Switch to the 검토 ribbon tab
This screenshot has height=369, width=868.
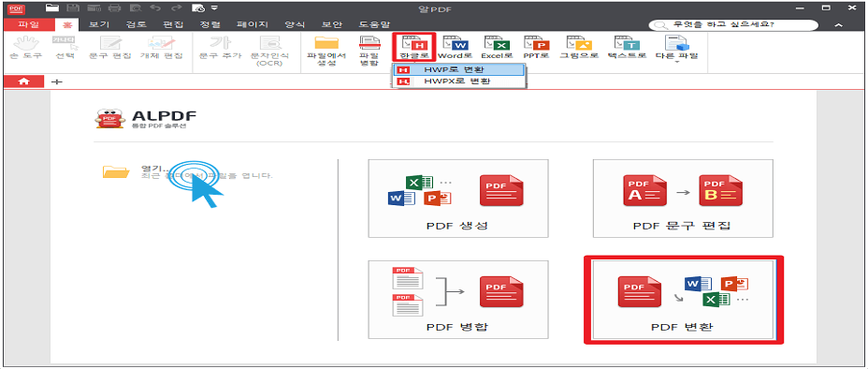click(136, 24)
